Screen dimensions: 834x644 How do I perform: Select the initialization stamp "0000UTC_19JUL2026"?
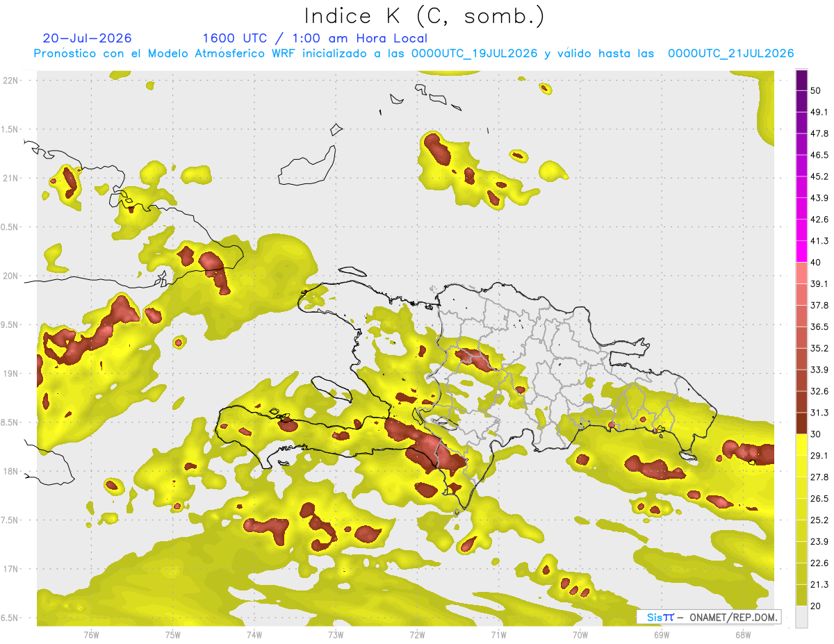click(x=474, y=53)
